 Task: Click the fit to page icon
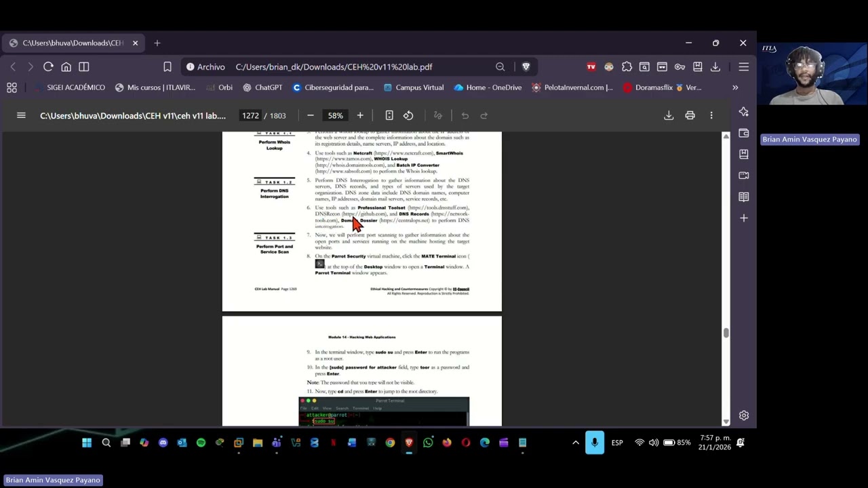(x=389, y=116)
